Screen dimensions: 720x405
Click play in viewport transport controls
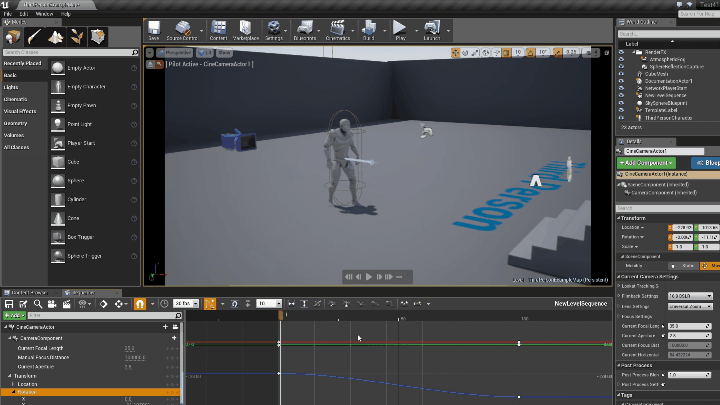tap(369, 277)
